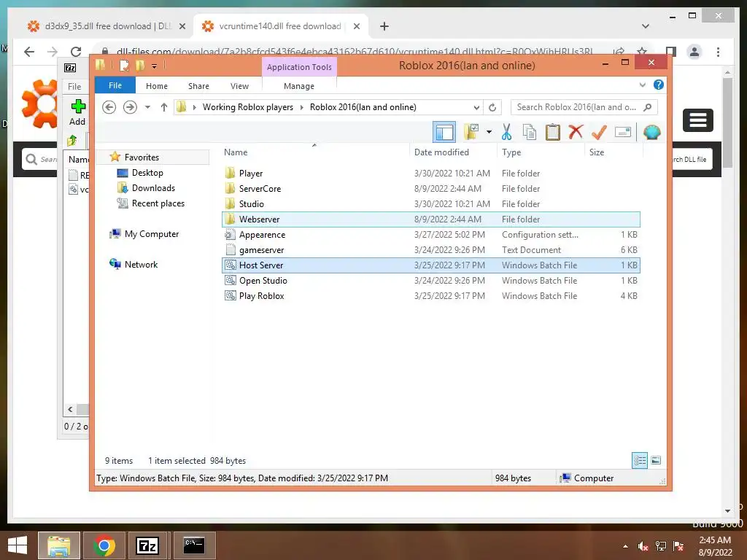Viewport: 747px width, 560px height.
Task: Select the Webserver folder
Action: (430, 219)
